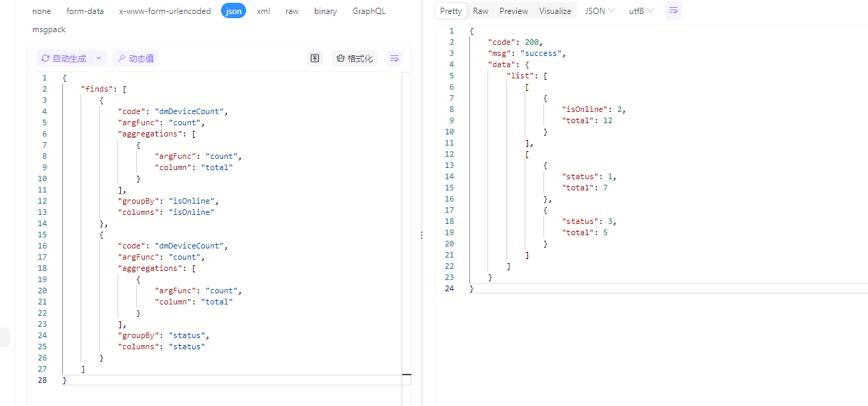Choose the GraphQL body type
Screen dimensions: 868x406
[369, 11]
